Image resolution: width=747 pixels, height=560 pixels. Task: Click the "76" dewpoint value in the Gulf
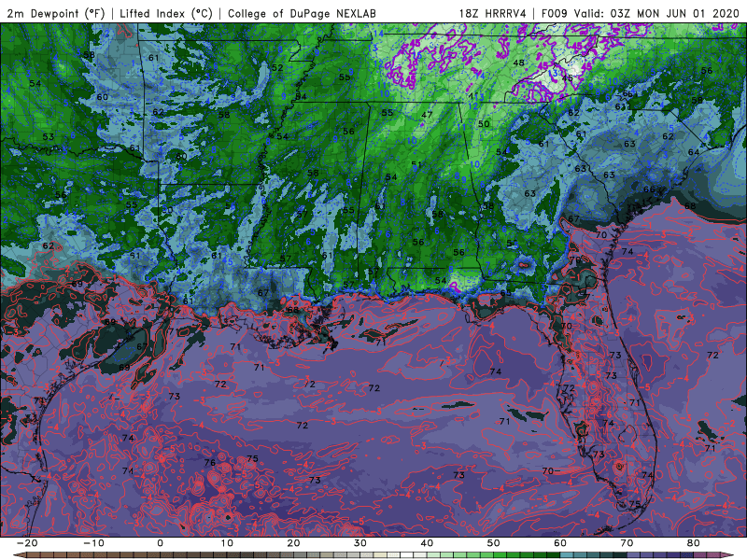209,462
